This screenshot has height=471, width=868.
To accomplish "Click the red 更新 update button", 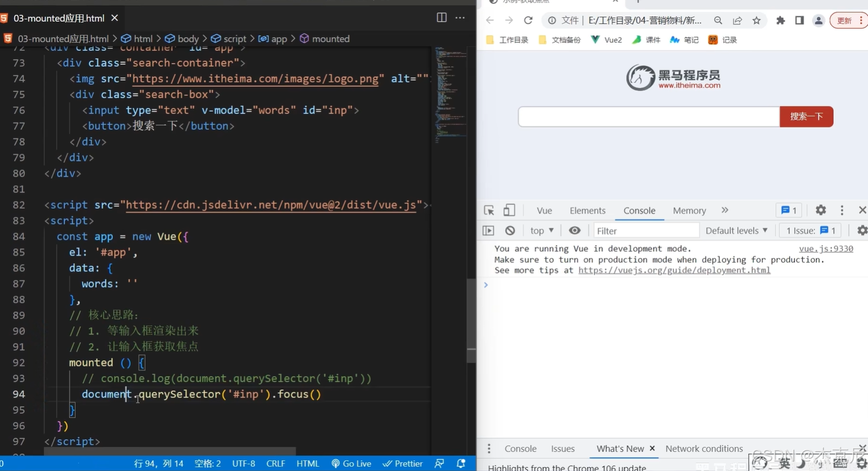I will point(848,21).
